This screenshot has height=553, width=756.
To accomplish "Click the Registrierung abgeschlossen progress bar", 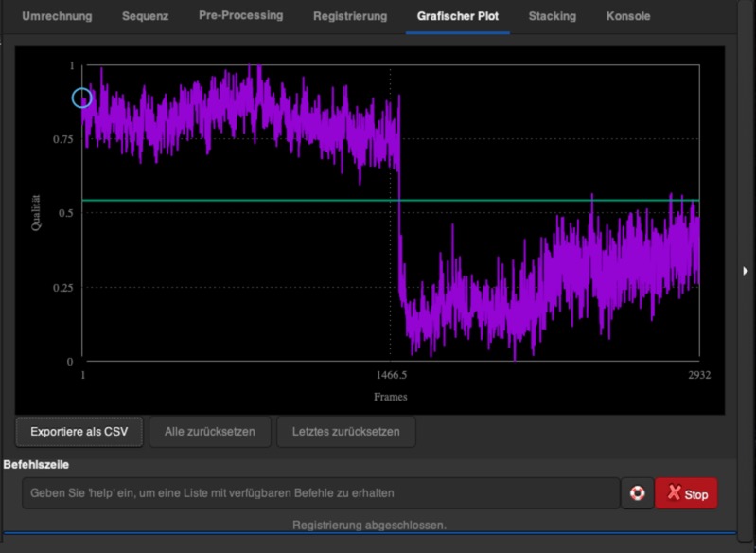I will pyautogui.click(x=369, y=525).
